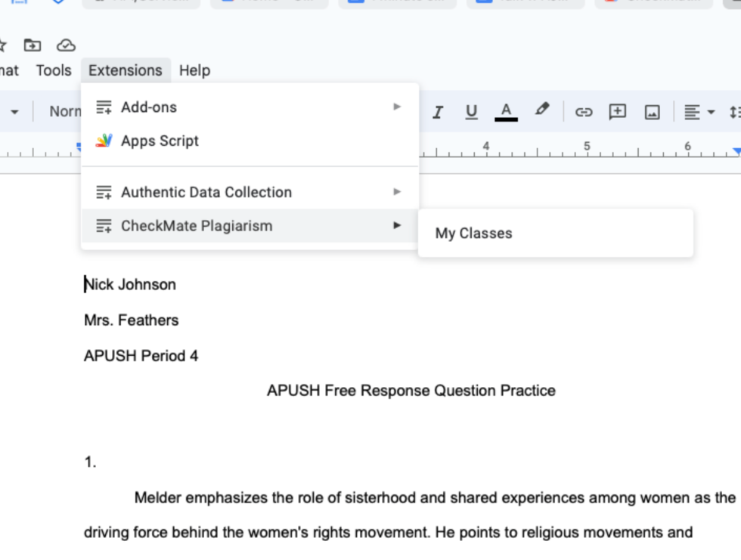The height and width of the screenshot is (560, 741).
Task: Open the highlight color tool
Action: coord(541,110)
